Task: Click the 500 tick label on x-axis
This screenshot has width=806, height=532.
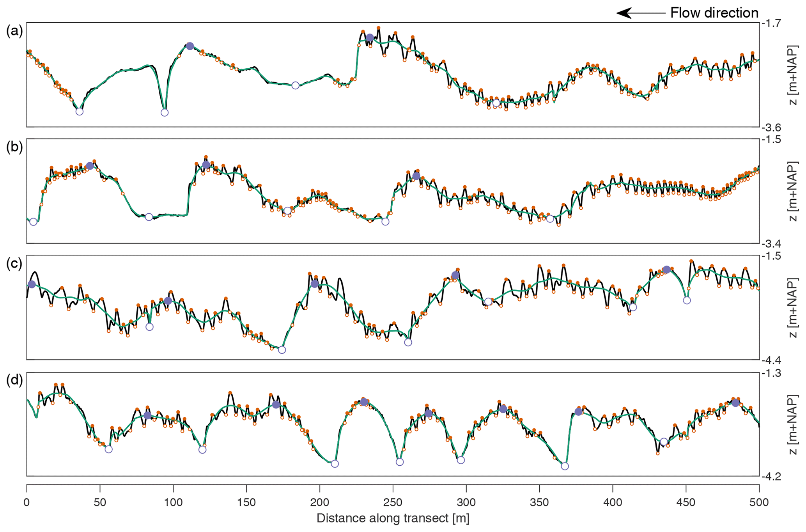Action: [759, 503]
